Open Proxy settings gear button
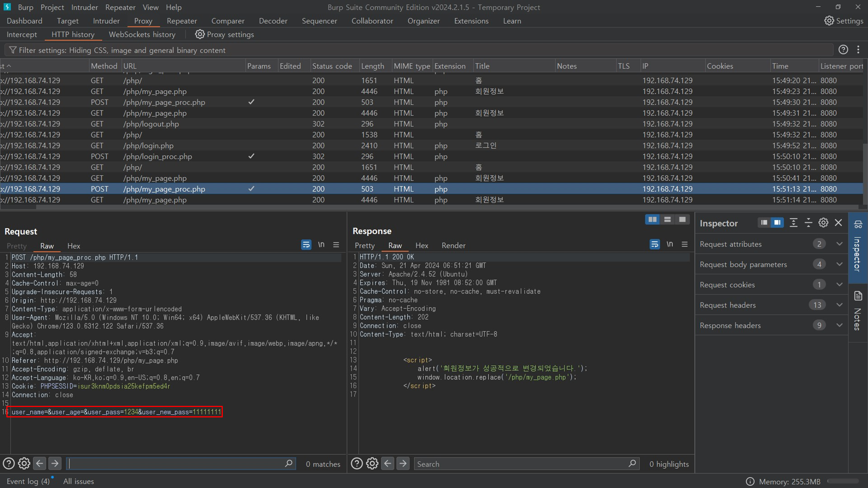868x488 pixels. click(x=225, y=34)
